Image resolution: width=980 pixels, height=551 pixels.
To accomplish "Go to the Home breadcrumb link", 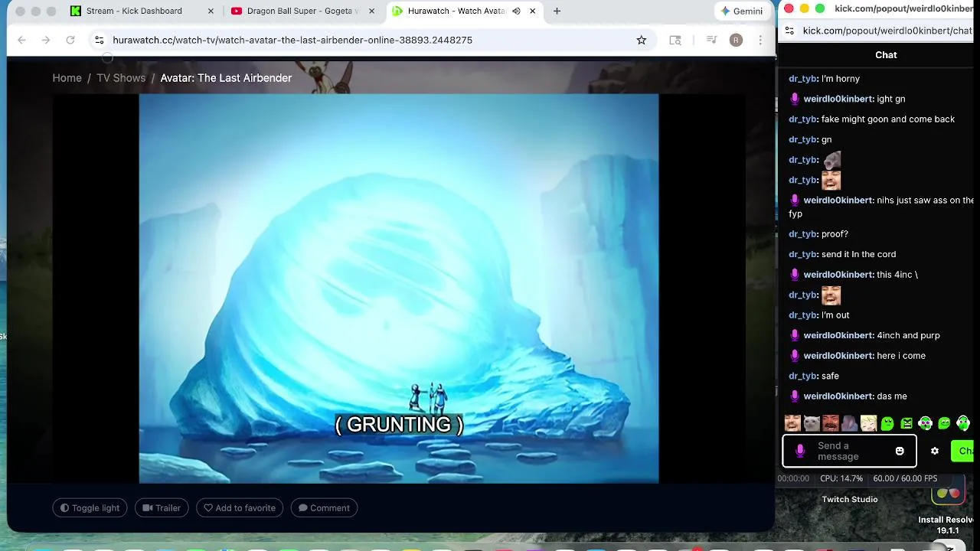I will (67, 78).
